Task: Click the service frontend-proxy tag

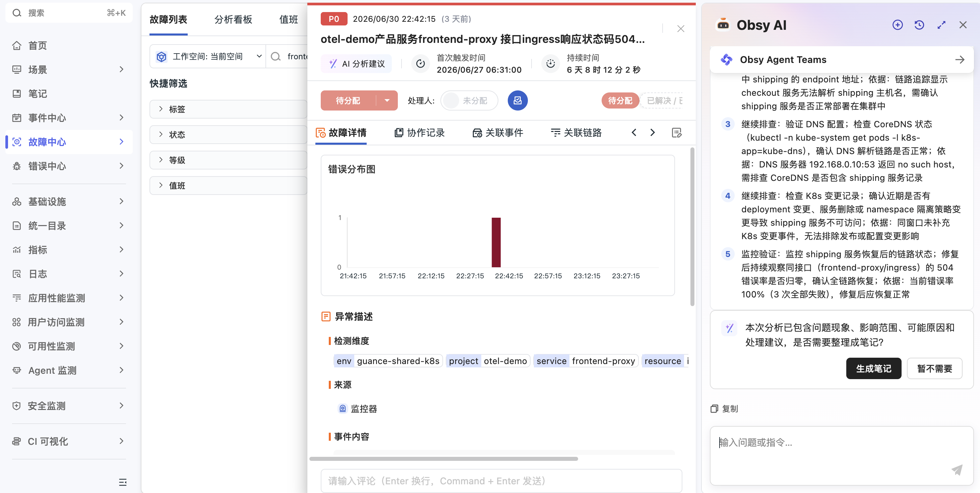Action: 586,361
